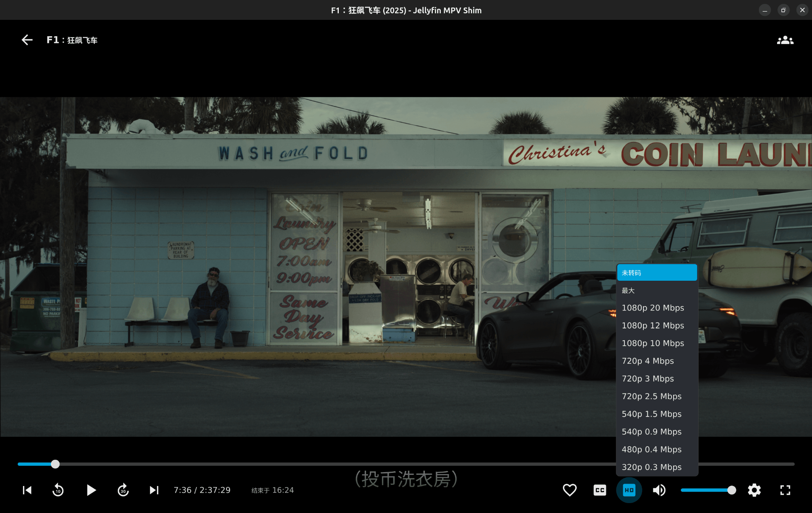Click the 结束于 16:24 end time

[273, 490]
